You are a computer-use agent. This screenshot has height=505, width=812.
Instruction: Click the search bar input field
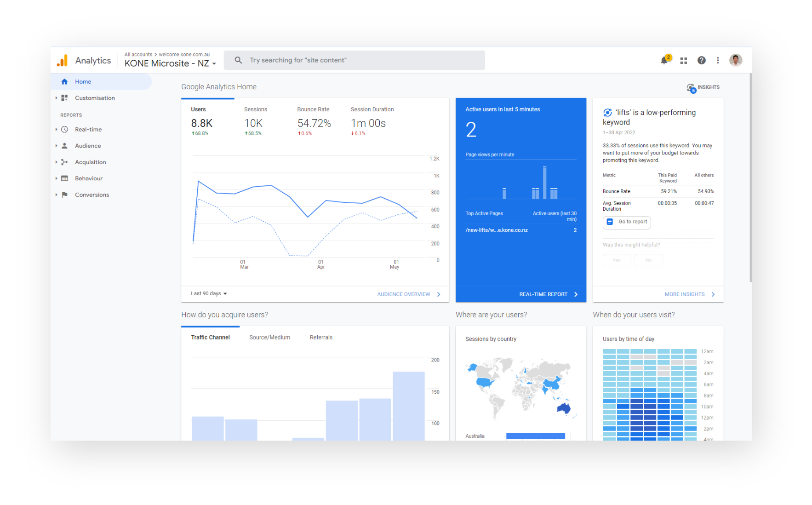point(354,60)
